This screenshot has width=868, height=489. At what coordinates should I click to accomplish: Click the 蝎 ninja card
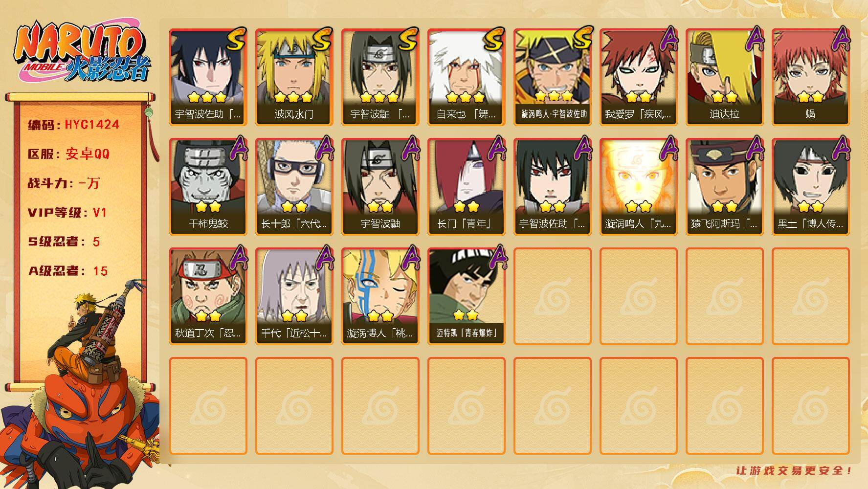click(x=810, y=77)
